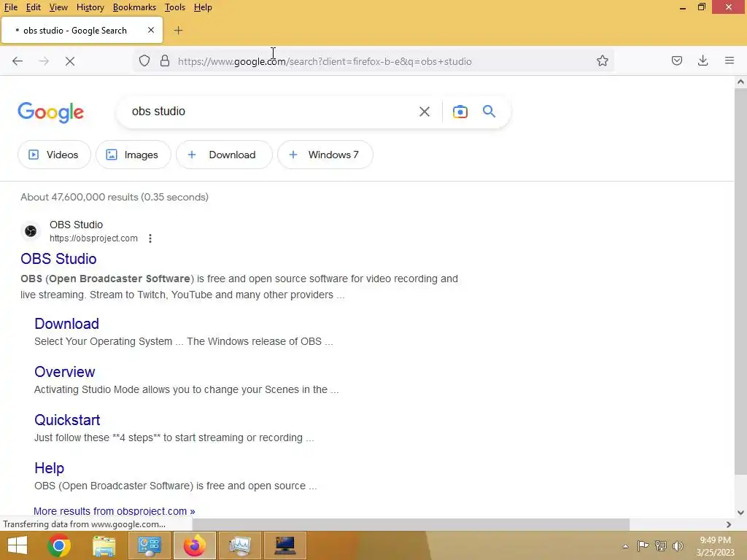
Task: Click the horizontal scrollbar right arrow
Action: tap(729, 524)
